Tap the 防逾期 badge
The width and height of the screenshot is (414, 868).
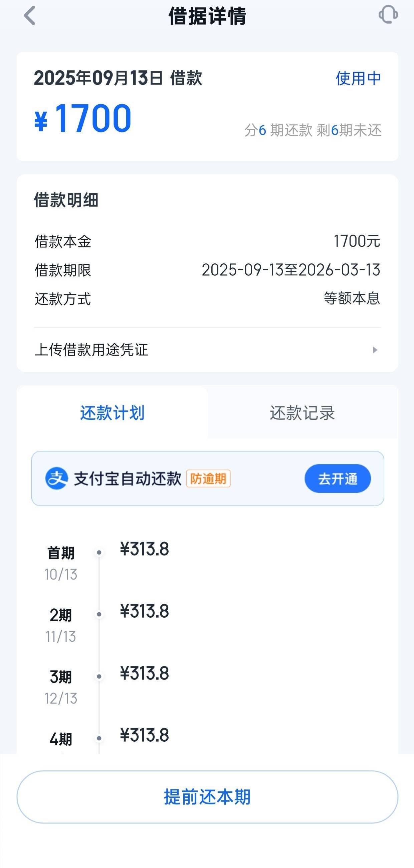pyautogui.click(x=208, y=479)
